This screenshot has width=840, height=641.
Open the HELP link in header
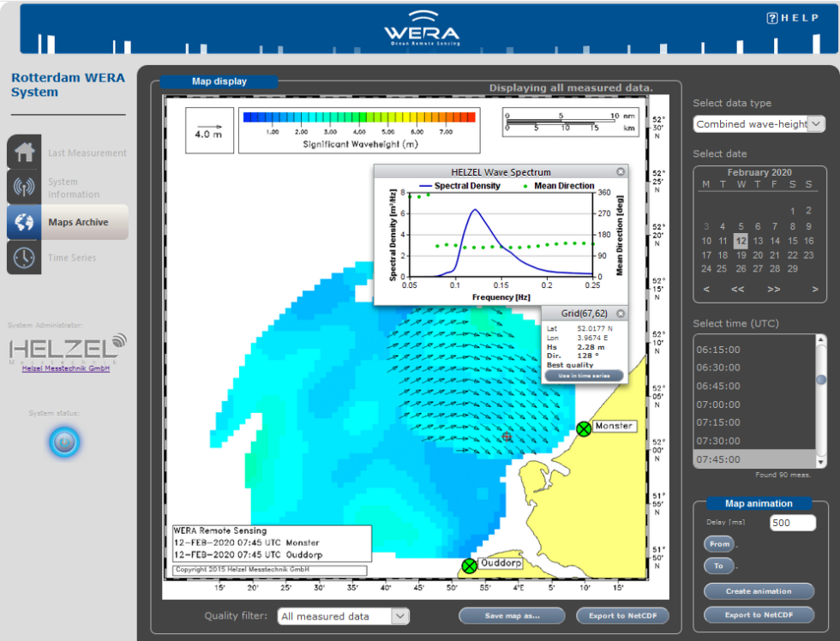point(793,18)
